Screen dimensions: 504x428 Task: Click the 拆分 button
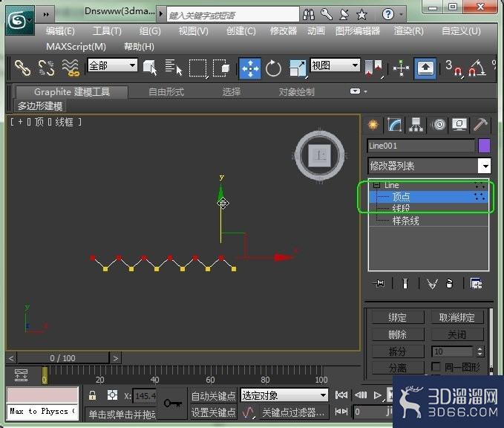click(x=398, y=351)
